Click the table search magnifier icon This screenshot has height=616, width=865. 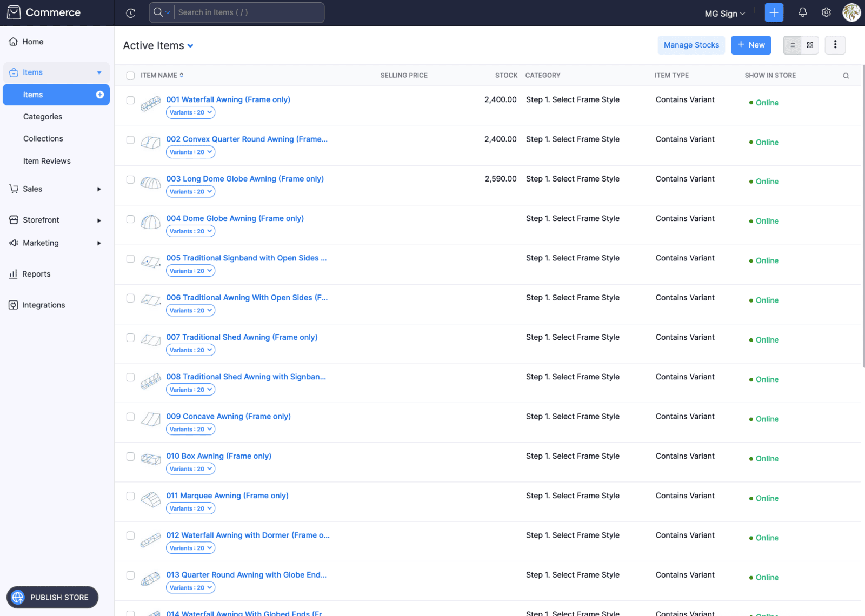click(x=846, y=76)
